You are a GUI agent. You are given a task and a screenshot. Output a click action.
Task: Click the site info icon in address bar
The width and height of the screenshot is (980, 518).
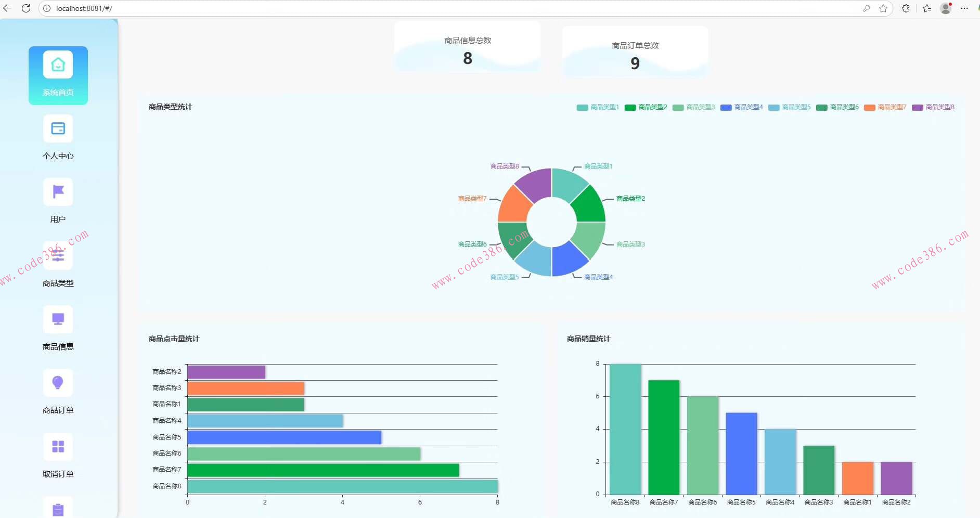[x=47, y=8]
